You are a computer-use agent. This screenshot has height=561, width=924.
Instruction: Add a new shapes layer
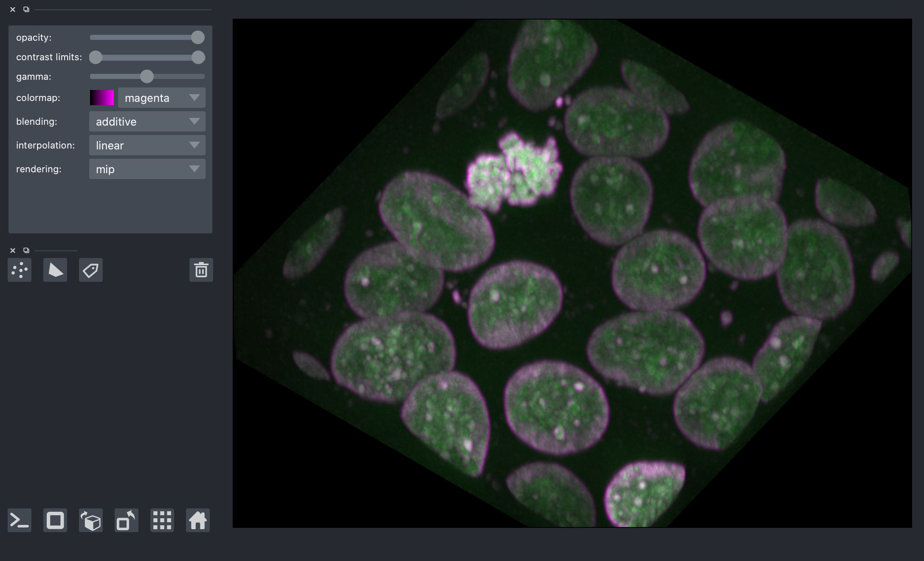[x=55, y=270]
